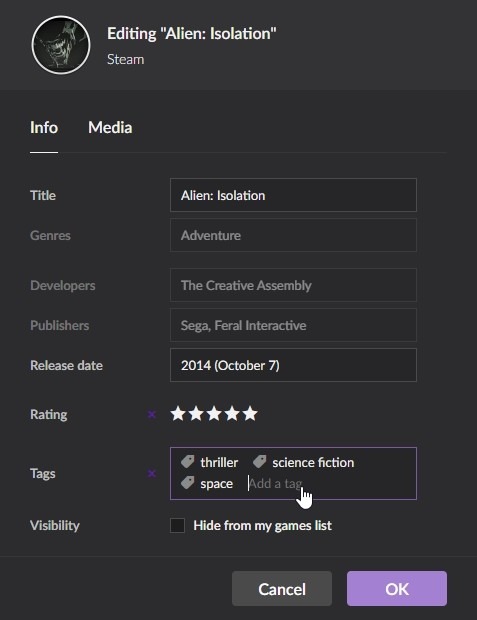Enable Hide from my games list checkbox
Viewport: 477px width, 620px height.
tap(177, 525)
